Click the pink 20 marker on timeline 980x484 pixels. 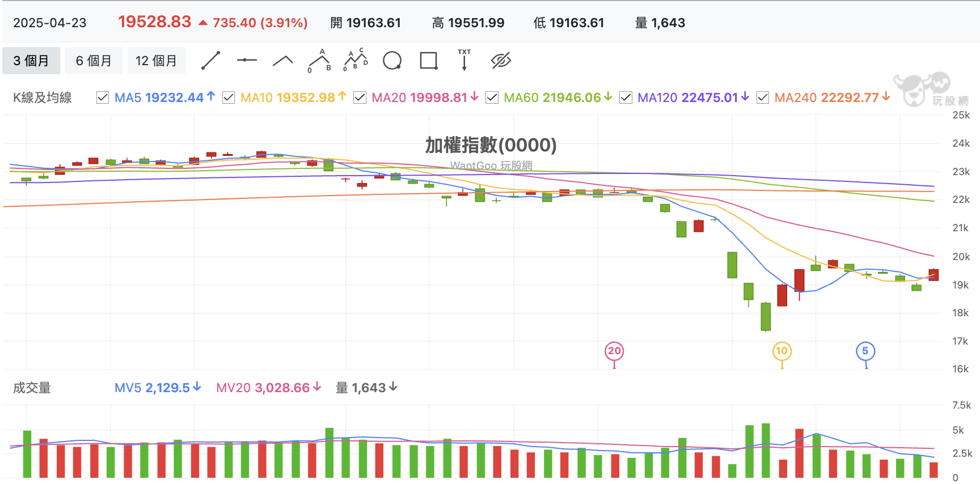[x=614, y=351]
